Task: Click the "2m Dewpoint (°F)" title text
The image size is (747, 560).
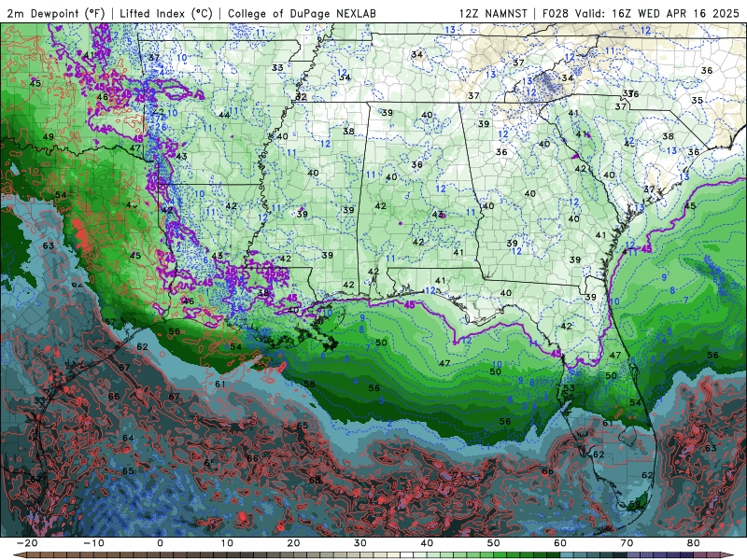Action: point(55,13)
